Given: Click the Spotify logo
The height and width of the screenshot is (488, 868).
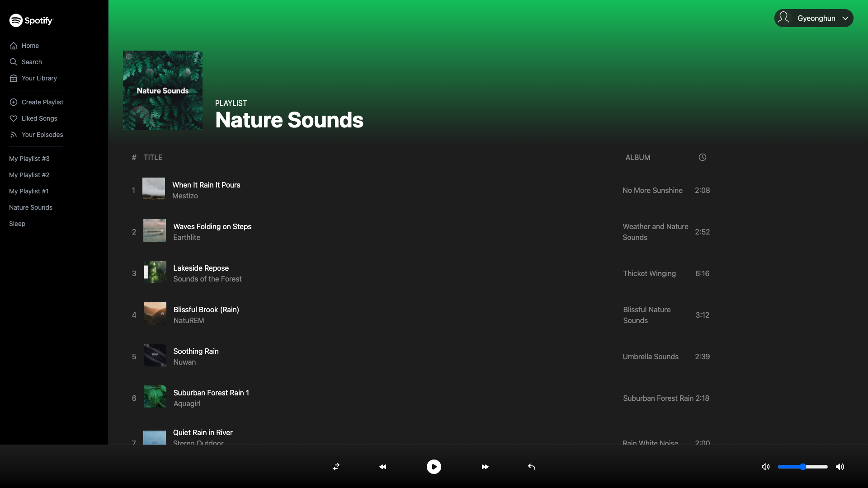Looking at the screenshot, I should pyautogui.click(x=31, y=20).
